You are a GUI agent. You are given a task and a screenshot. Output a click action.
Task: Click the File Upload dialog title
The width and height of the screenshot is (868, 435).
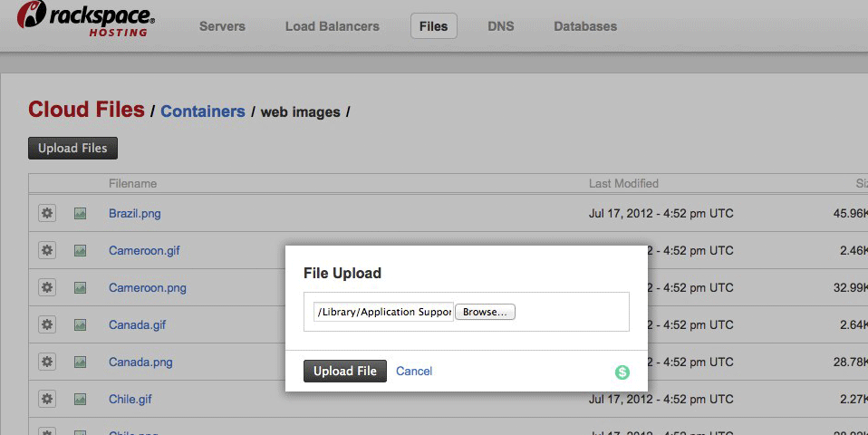[342, 274]
